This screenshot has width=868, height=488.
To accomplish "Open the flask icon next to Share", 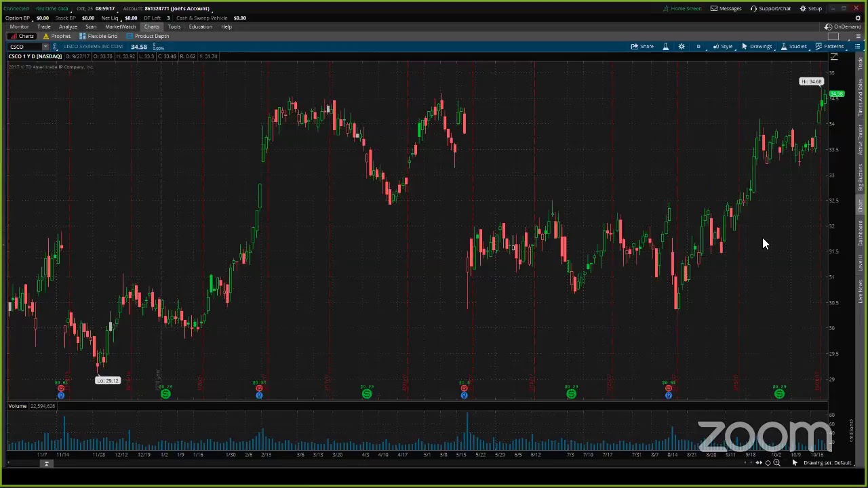I will click(665, 46).
